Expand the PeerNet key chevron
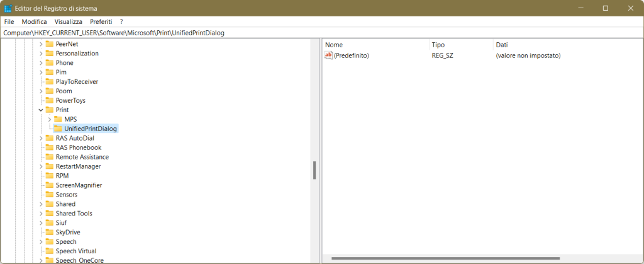The image size is (644, 264). click(x=41, y=44)
